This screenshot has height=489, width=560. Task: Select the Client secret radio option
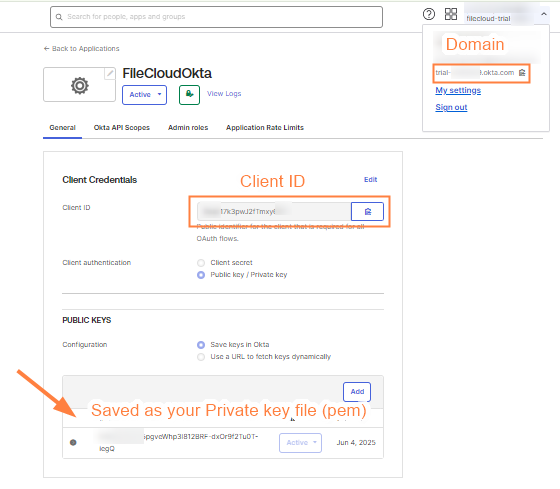tap(201, 263)
